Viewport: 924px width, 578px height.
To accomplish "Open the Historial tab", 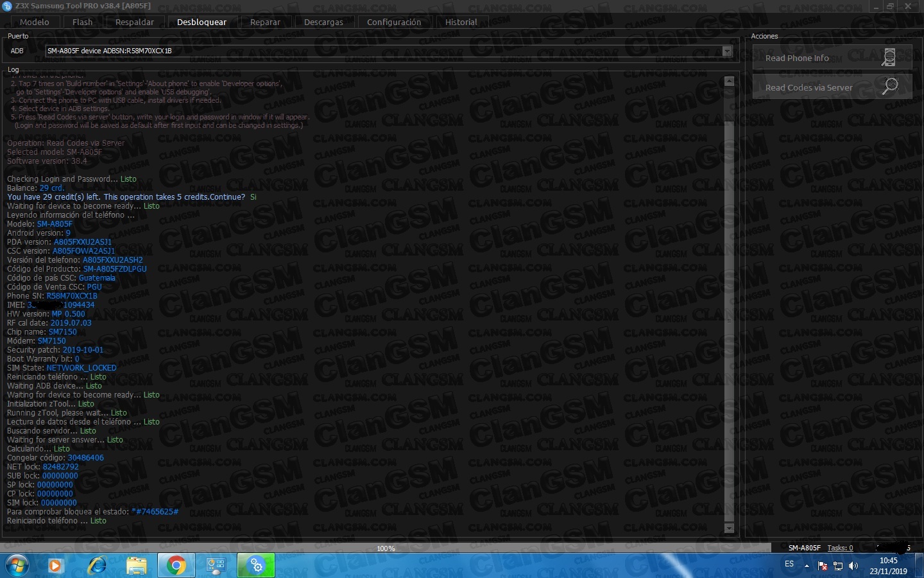I will (x=461, y=22).
